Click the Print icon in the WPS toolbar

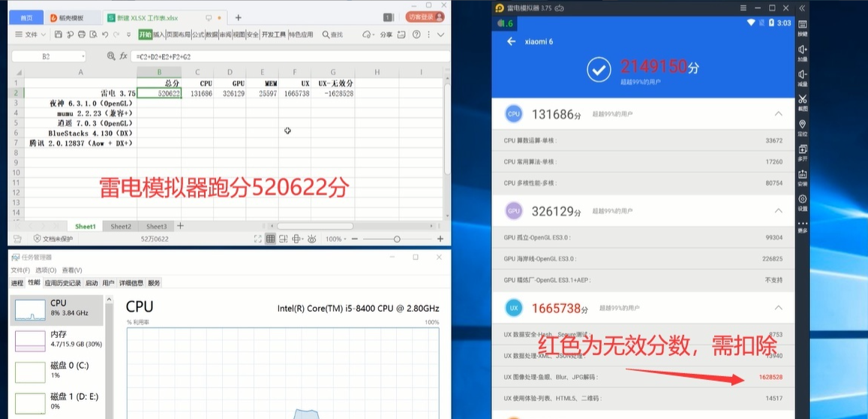[x=82, y=35]
